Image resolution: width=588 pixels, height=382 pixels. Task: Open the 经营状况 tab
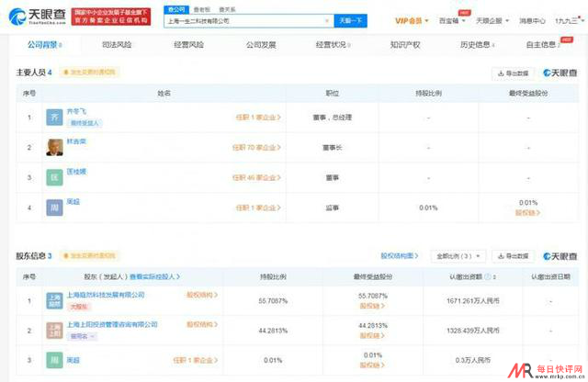(333, 45)
